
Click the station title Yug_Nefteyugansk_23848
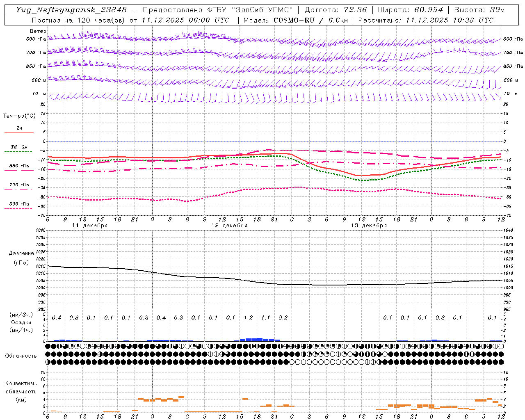[71, 10]
